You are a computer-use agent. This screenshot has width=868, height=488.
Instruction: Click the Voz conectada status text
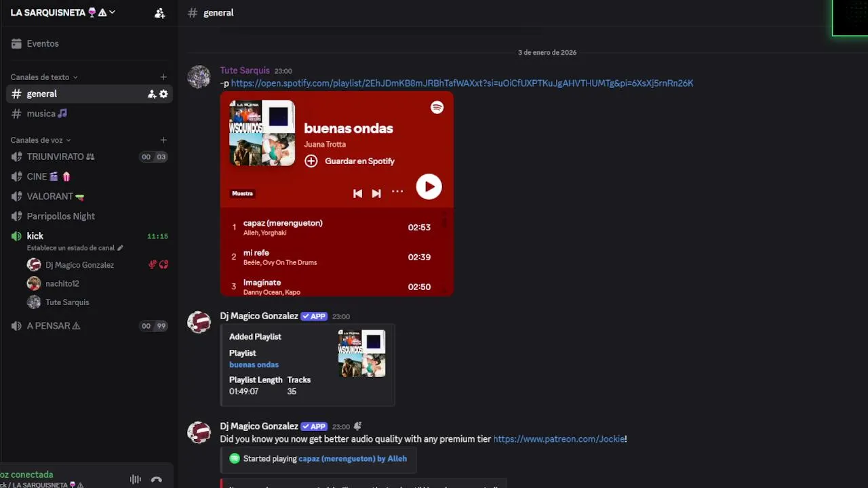[27, 475]
